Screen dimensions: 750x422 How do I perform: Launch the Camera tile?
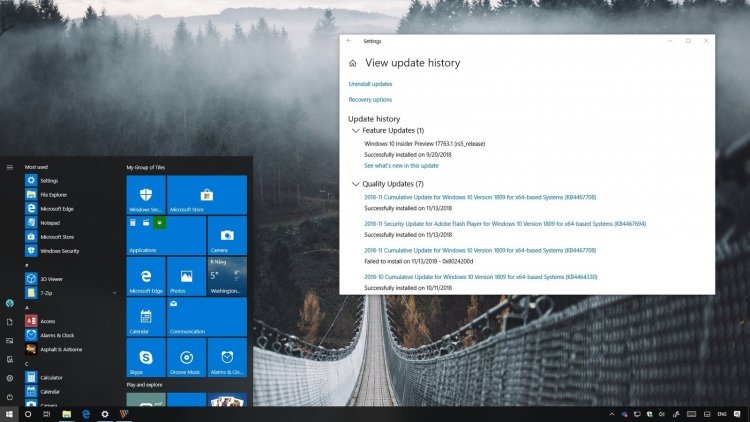coord(227,235)
